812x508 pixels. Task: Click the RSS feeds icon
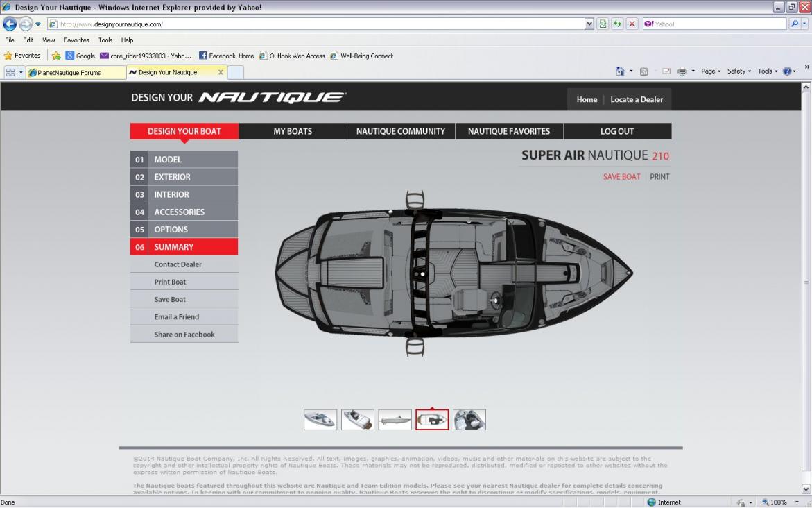[x=643, y=71]
